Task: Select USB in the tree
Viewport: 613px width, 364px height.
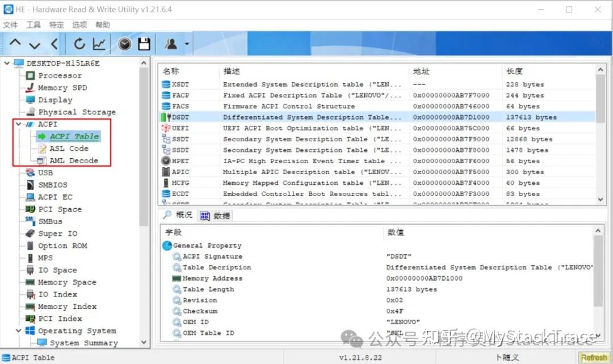Action: (45, 172)
